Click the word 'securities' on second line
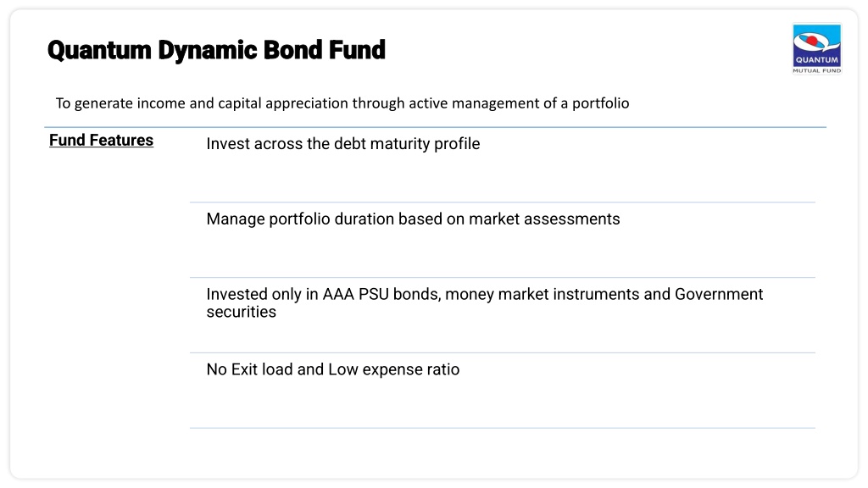The image size is (868, 488). pos(242,312)
